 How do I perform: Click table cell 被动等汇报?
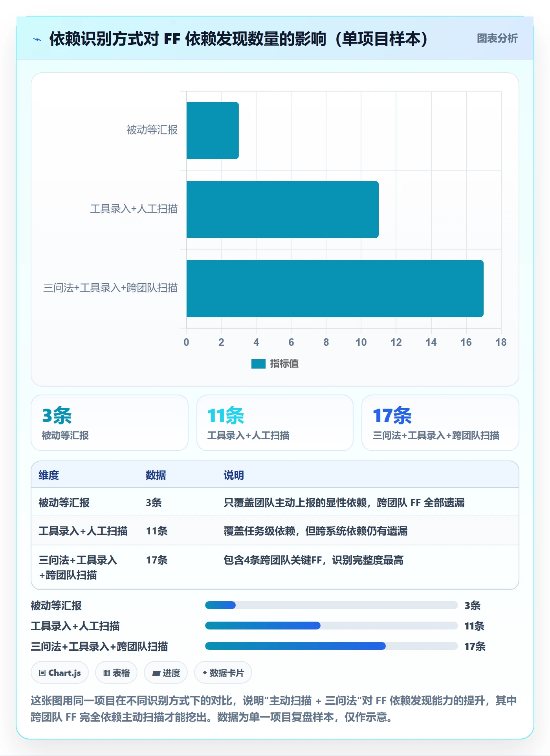[x=64, y=503]
